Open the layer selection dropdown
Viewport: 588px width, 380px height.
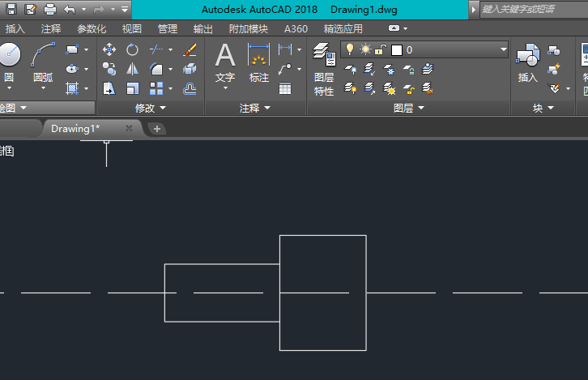pyautogui.click(x=503, y=49)
